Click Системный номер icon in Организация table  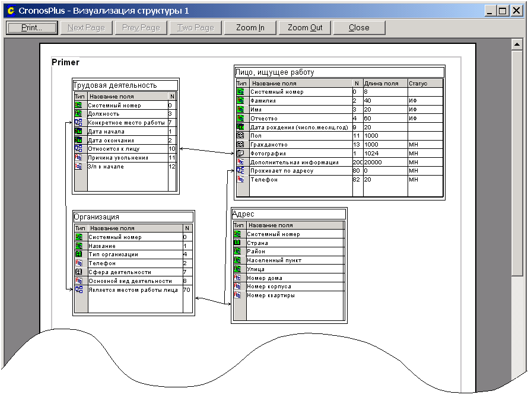[x=79, y=237]
